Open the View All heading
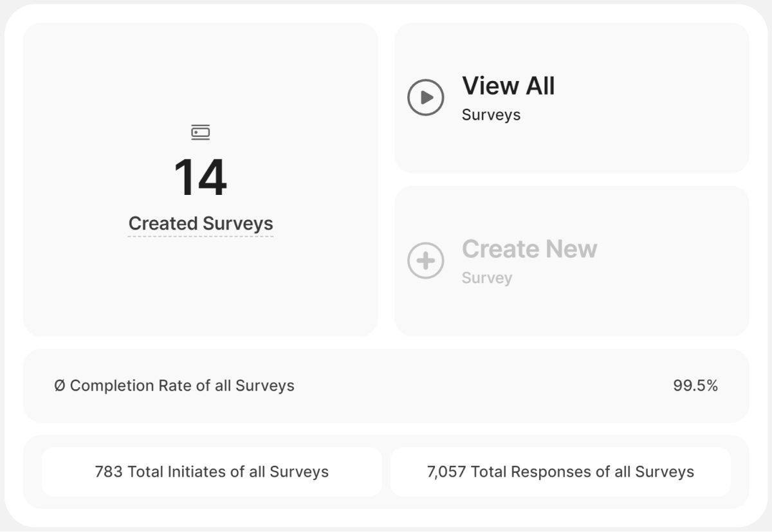This screenshot has width=772, height=532. [x=508, y=86]
